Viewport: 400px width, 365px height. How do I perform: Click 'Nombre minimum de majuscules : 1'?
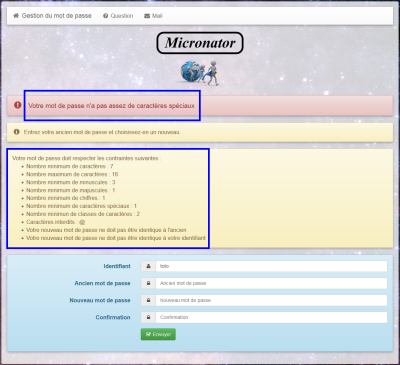71,190
